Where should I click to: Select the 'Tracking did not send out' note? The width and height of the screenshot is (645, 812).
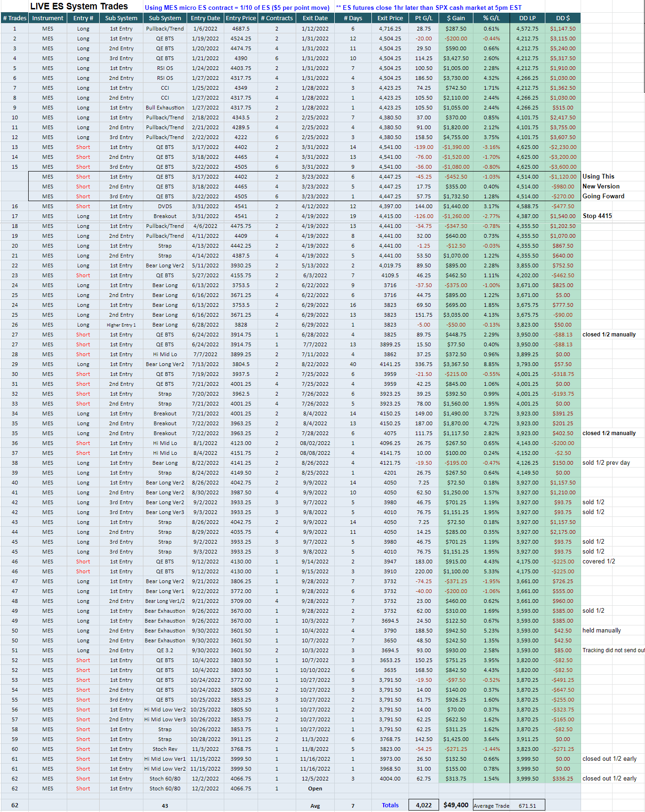614,651
